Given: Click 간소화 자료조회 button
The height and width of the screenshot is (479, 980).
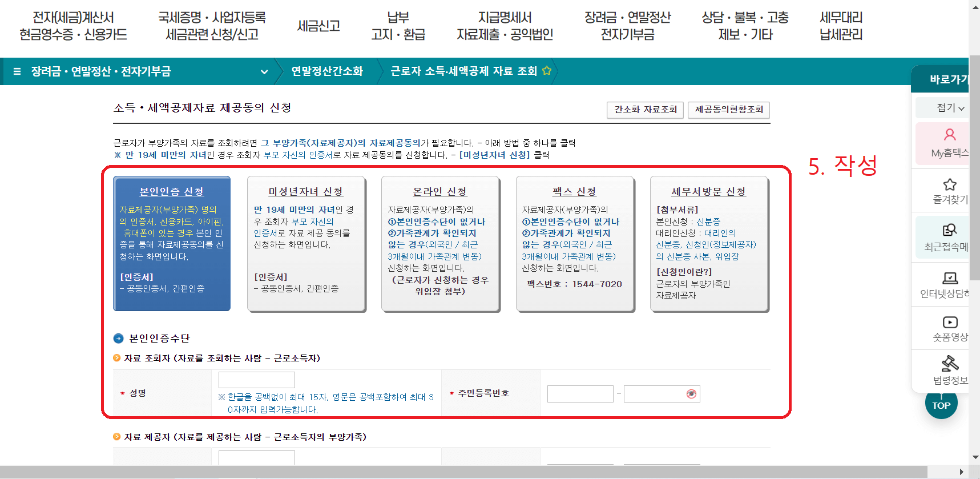Looking at the screenshot, I should pyautogui.click(x=646, y=110).
